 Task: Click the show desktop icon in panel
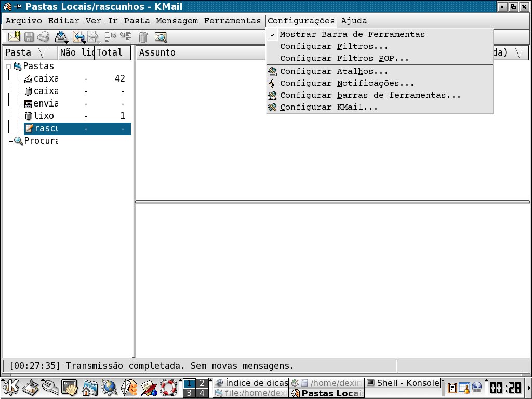click(x=30, y=388)
